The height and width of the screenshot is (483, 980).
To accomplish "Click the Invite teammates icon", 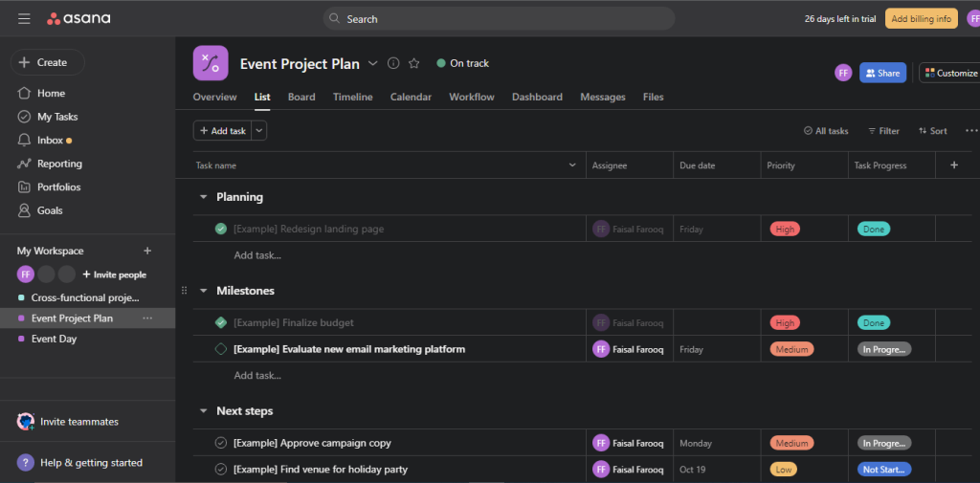I will (x=26, y=422).
